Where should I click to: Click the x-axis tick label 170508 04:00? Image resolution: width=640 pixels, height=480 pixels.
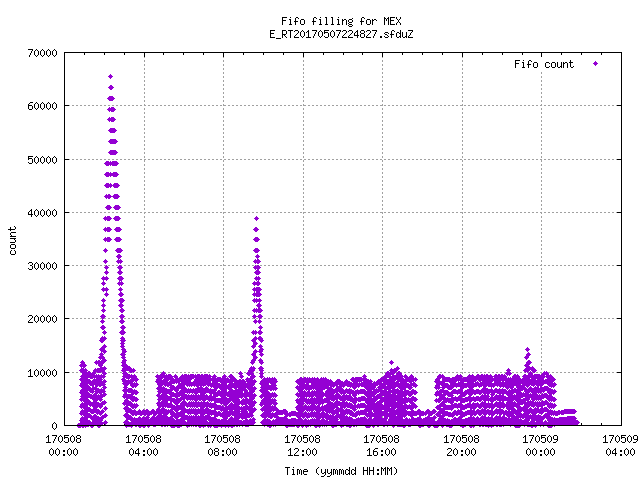(143, 445)
